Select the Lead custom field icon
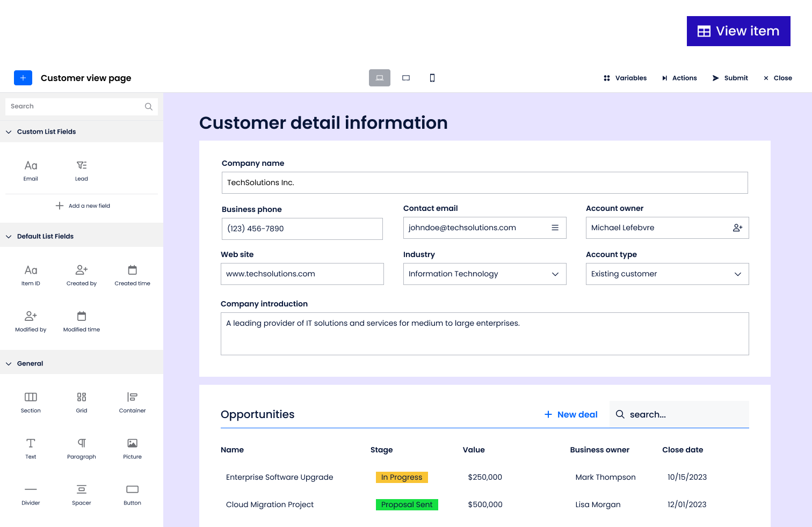Screen dimensions: 812x527 [82, 165]
